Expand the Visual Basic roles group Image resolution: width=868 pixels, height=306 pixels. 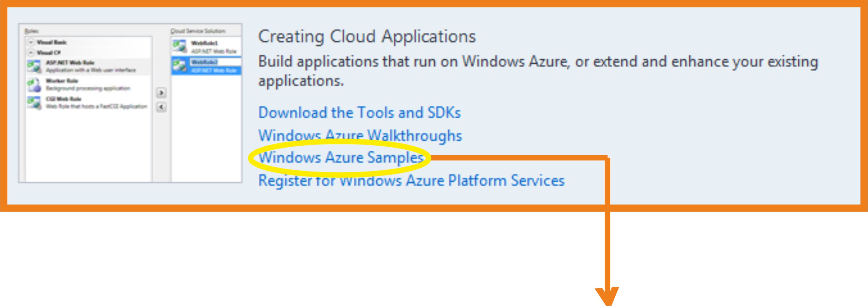click(31, 42)
